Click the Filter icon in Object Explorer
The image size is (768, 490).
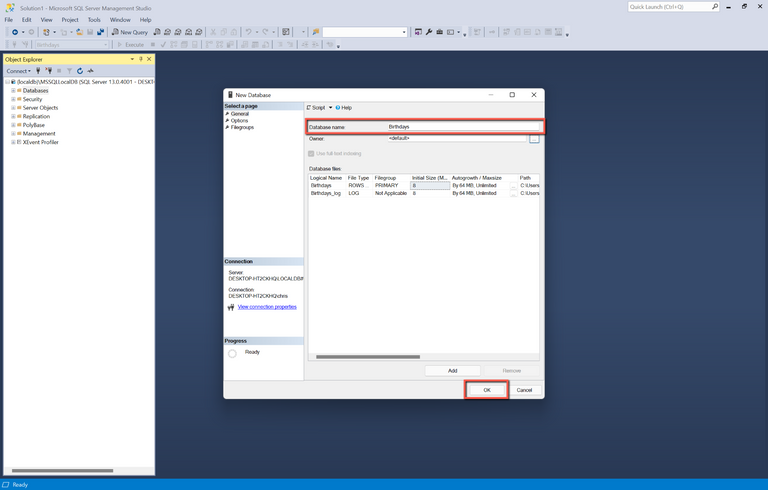(x=69, y=71)
